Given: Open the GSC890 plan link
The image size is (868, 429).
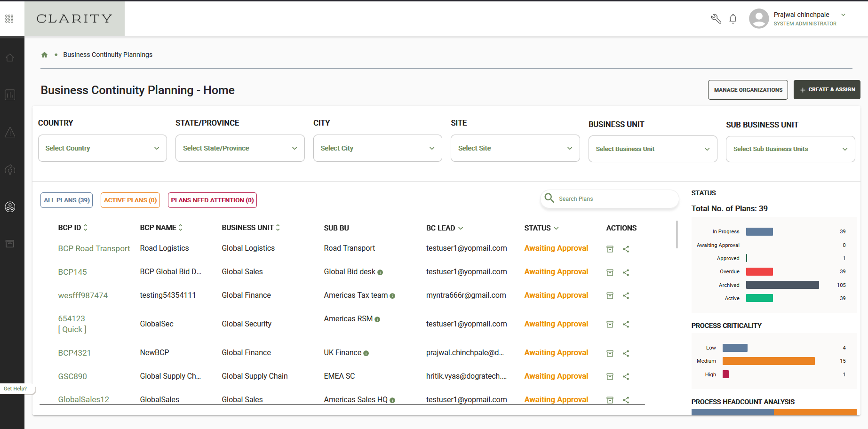Looking at the screenshot, I should click(72, 376).
